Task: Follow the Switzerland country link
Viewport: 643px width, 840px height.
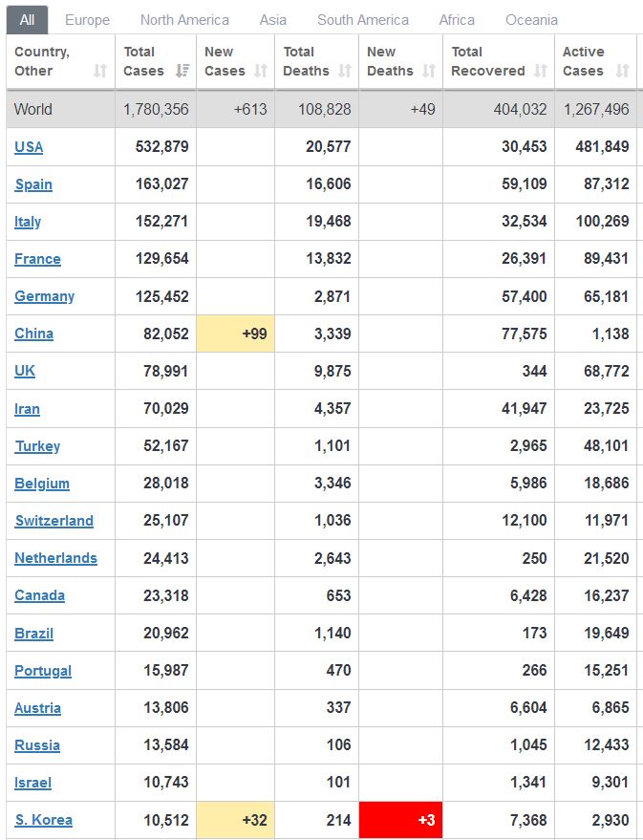Action: (54, 521)
